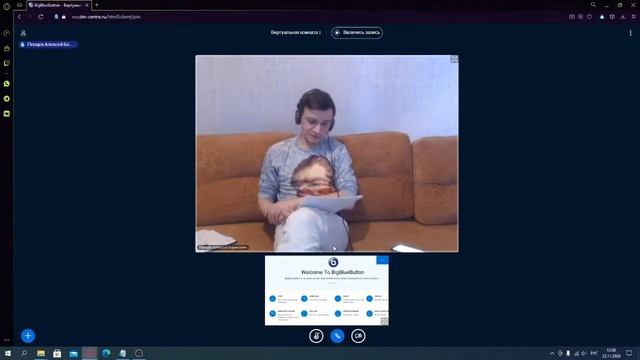This screenshot has width=640, height=360.
Task: Make the presentation slide fullscreen
Action: (x=384, y=322)
